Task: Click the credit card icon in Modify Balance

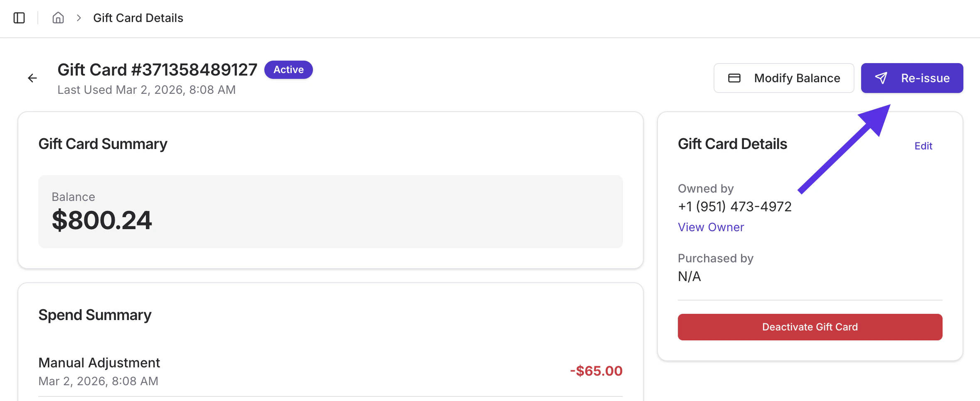Action: [734, 78]
